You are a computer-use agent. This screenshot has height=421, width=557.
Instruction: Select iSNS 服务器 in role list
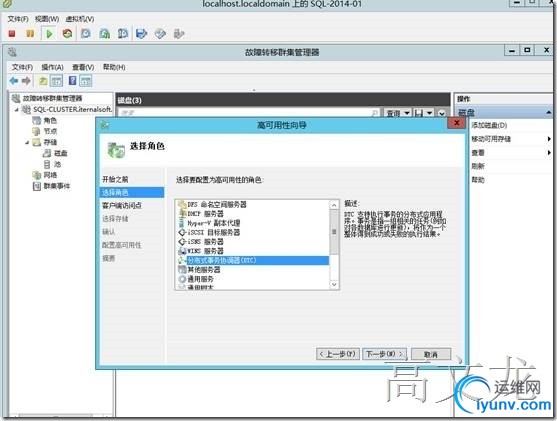point(205,242)
